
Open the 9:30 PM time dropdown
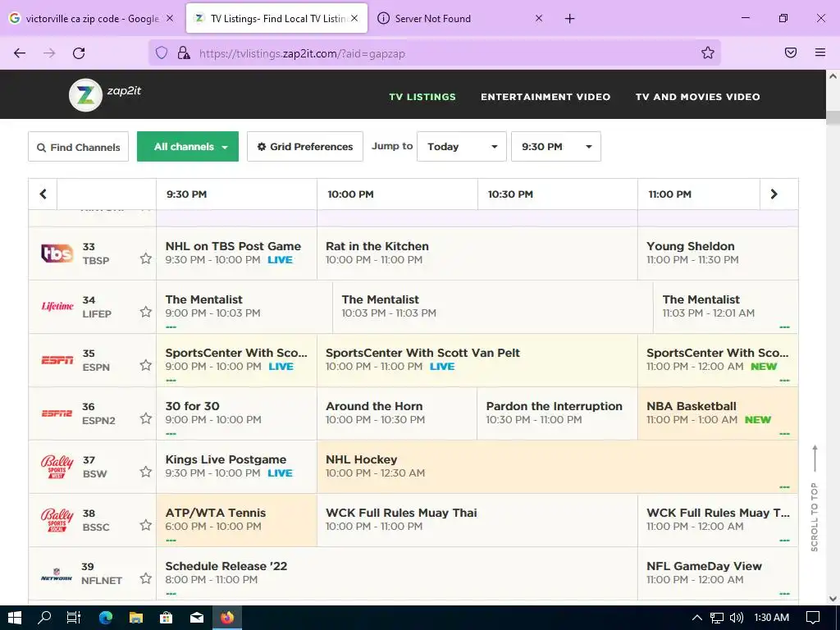555,146
